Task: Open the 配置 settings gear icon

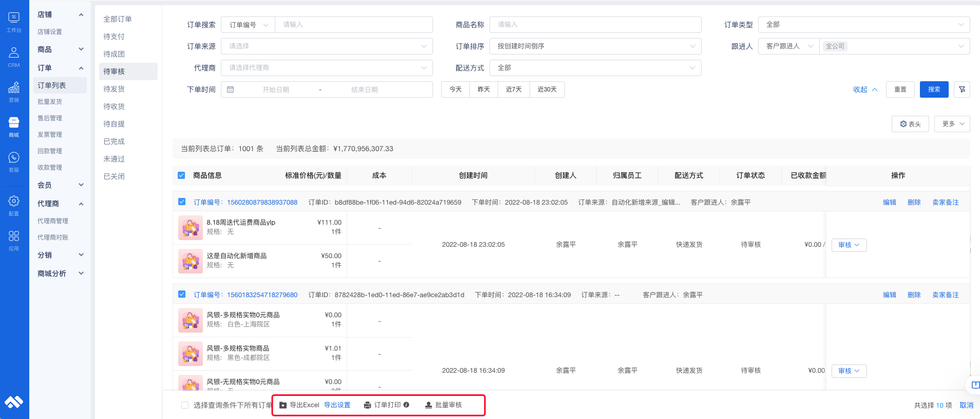Action: (14, 205)
